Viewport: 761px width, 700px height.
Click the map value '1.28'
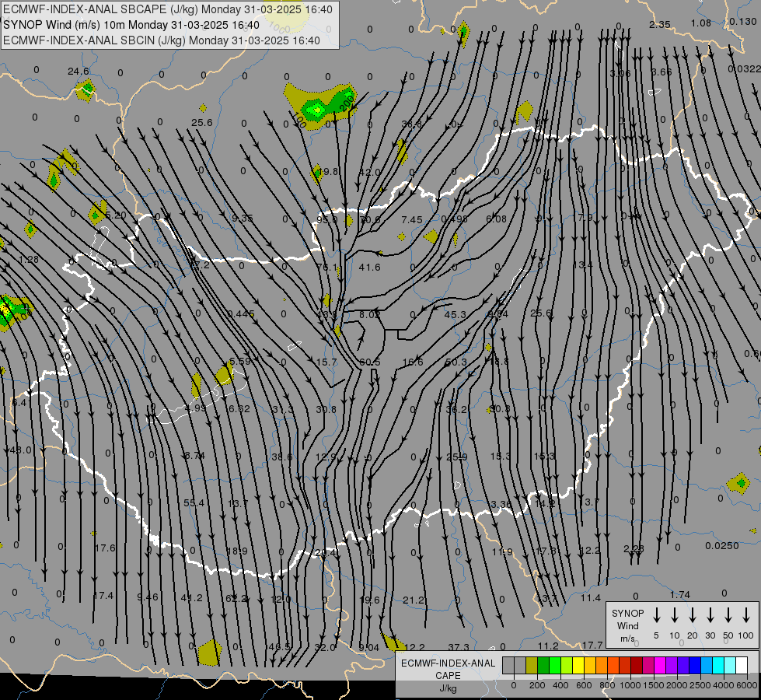click(x=29, y=260)
